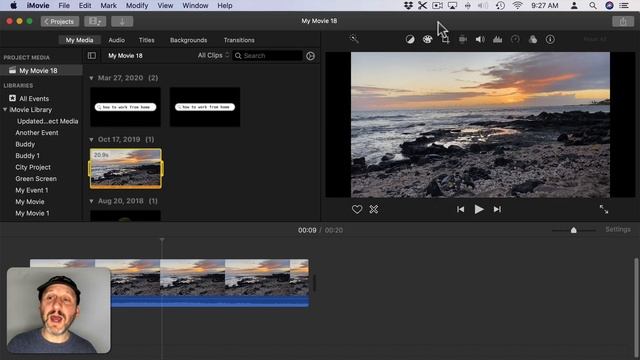The height and width of the screenshot is (360, 640).
Task: Toggle the media browser layout button
Action: point(95,21)
